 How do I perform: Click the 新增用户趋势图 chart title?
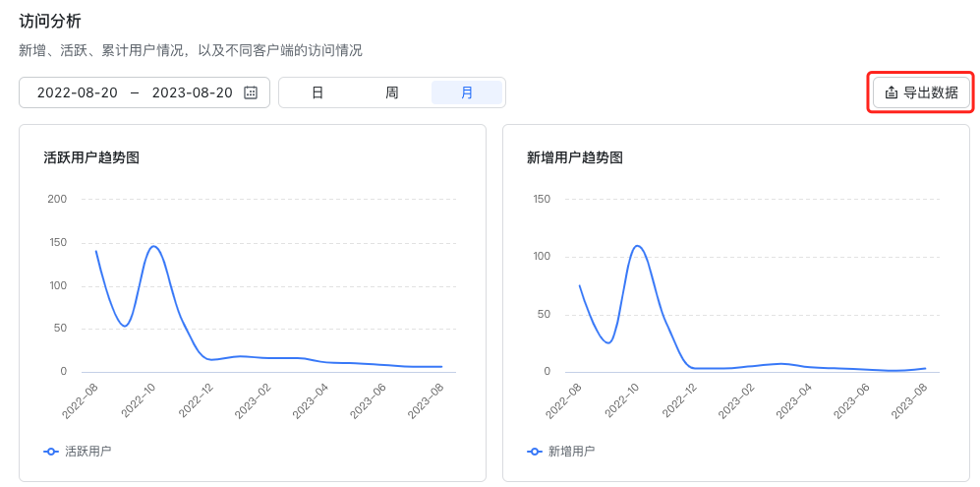point(575,157)
